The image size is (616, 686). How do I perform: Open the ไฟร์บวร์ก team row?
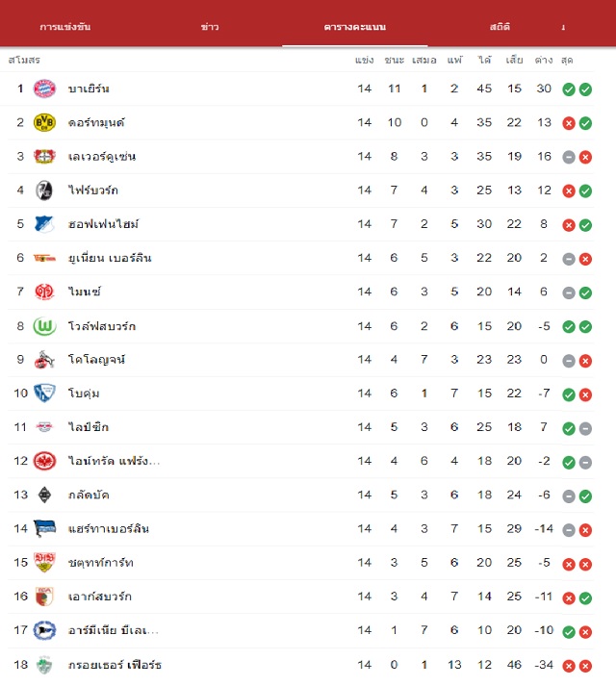(x=300, y=191)
